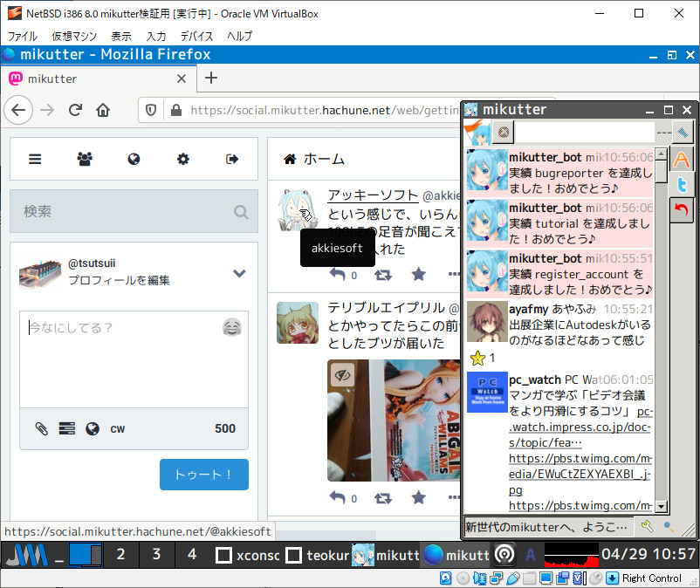Select mikutter Twitter bird tab
The image size is (700, 588).
click(x=682, y=185)
